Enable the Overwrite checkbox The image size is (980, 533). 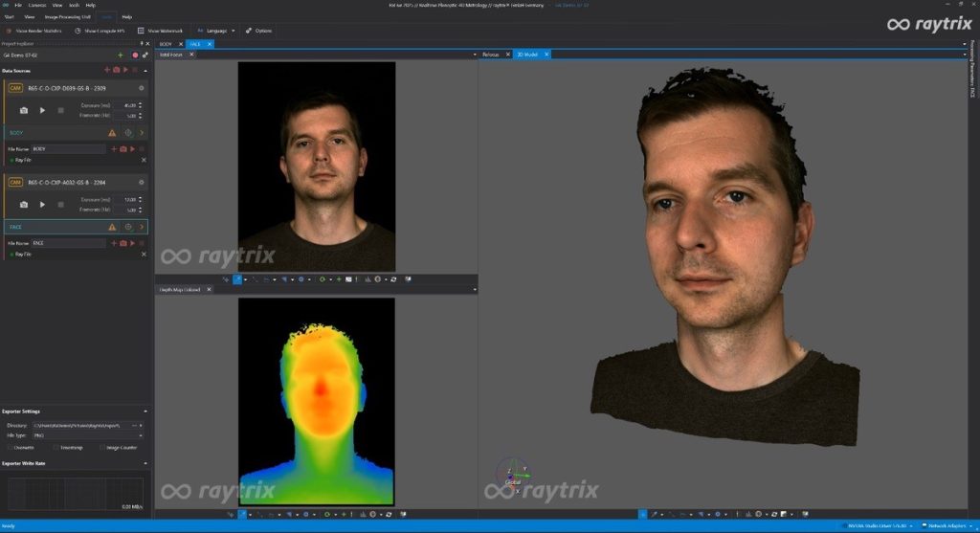11,447
